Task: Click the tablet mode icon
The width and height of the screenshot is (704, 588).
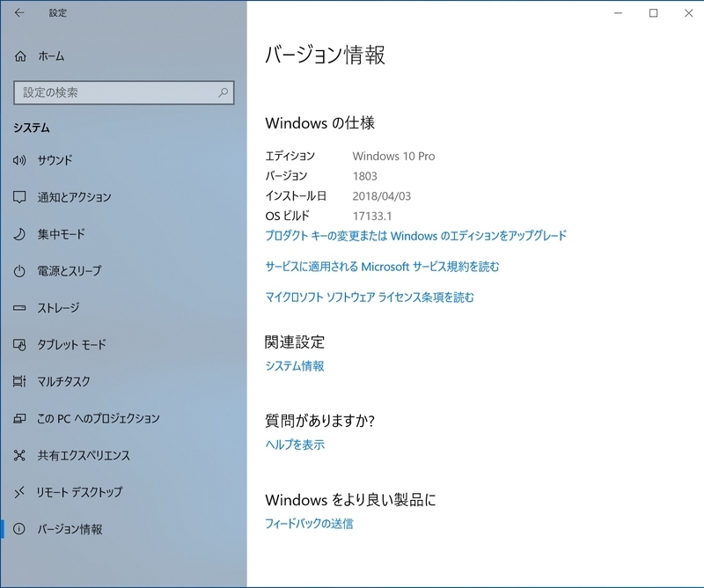Action: [x=19, y=344]
